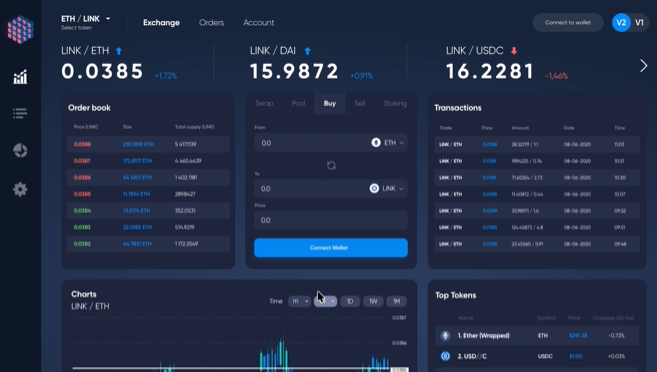Click the ETH coin icon in From field
The image size is (657, 372).
376,143
